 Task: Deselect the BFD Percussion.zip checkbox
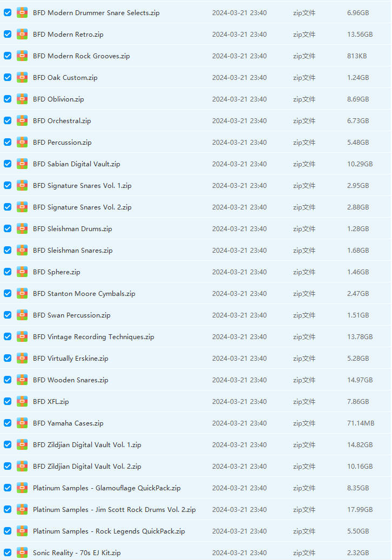(8, 142)
